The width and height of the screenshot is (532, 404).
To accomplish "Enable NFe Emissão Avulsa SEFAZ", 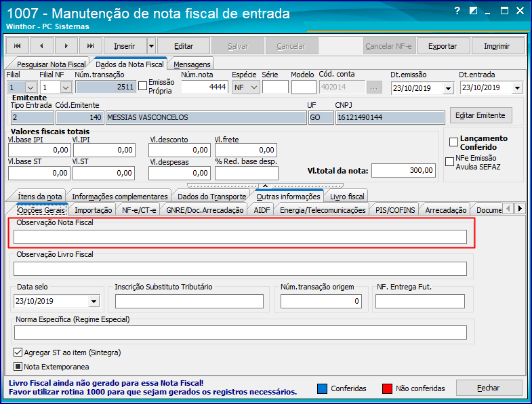I will [x=449, y=161].
